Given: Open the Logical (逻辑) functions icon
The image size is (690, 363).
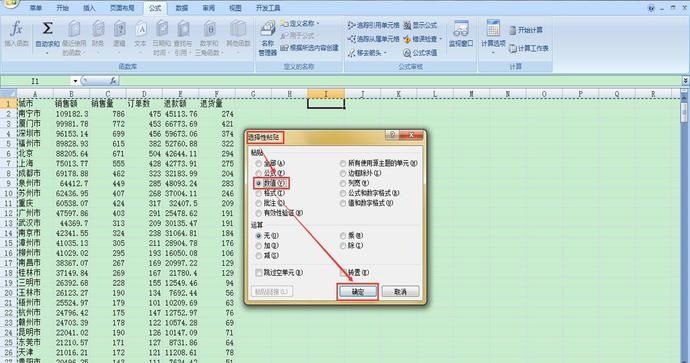Looking at the screenshot, I should pyautogui.click(x=119, y=29).
